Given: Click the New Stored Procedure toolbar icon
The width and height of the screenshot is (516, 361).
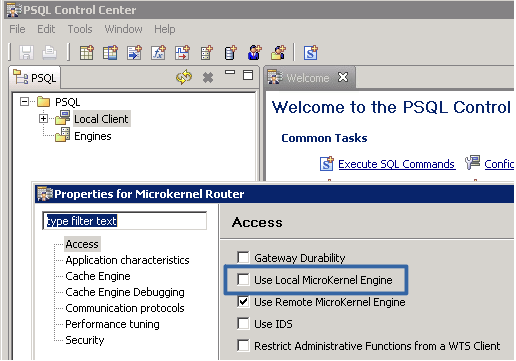Looking at the screenshot, I should (x=134, y=53).
